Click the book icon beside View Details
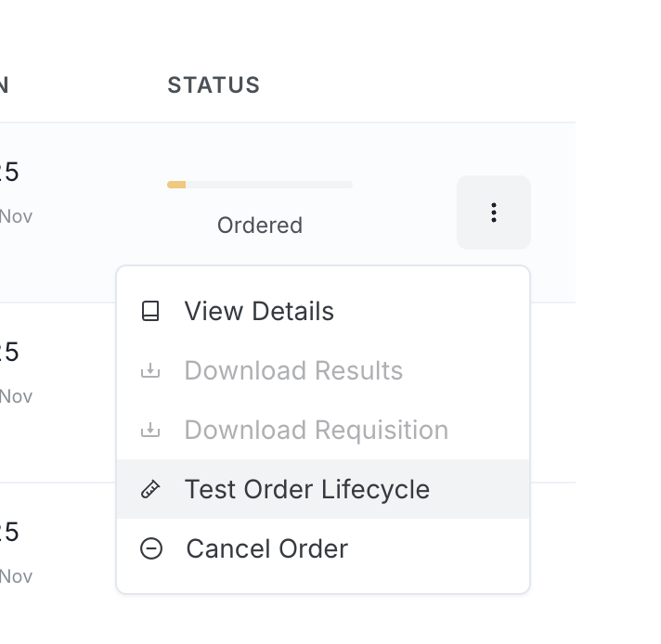 (x=150, y=312)
